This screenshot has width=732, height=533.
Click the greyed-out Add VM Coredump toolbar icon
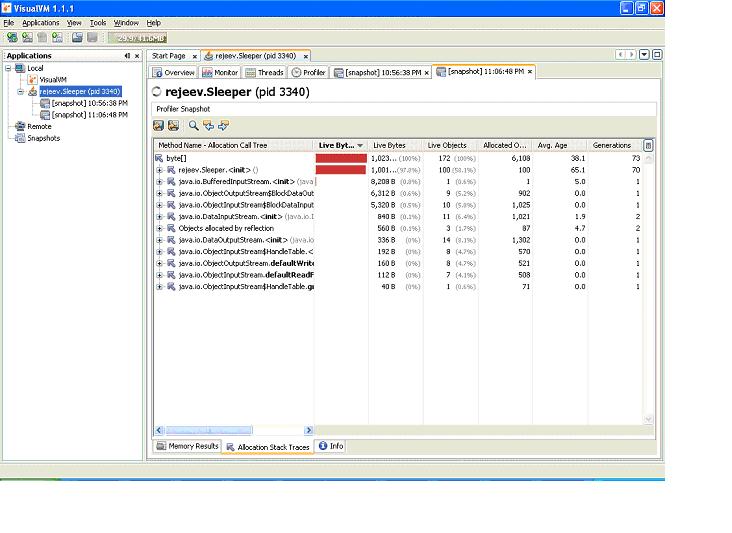[42, 37]
